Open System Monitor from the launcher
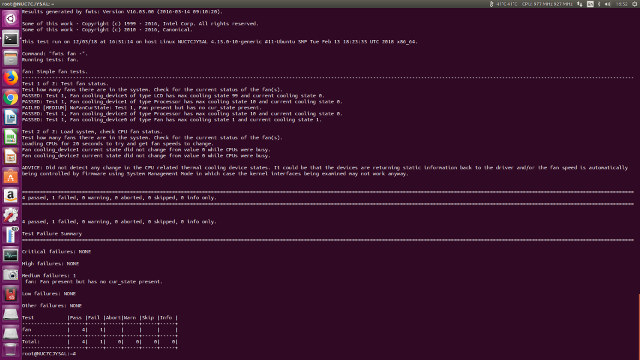The width and height of the screenshot is (640, 360). click(11, 255)
